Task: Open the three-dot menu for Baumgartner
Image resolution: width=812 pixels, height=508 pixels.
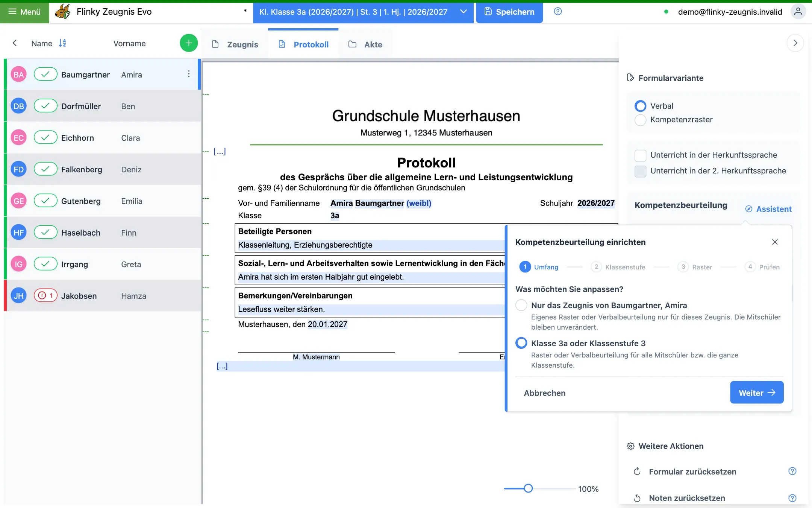Action: coord(189,74)
